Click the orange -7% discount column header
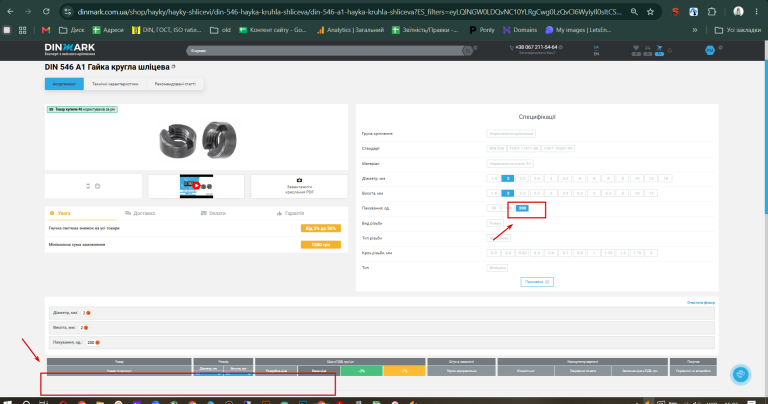The width and height of the screenshot is (768, 404). [x=404, y=371]
